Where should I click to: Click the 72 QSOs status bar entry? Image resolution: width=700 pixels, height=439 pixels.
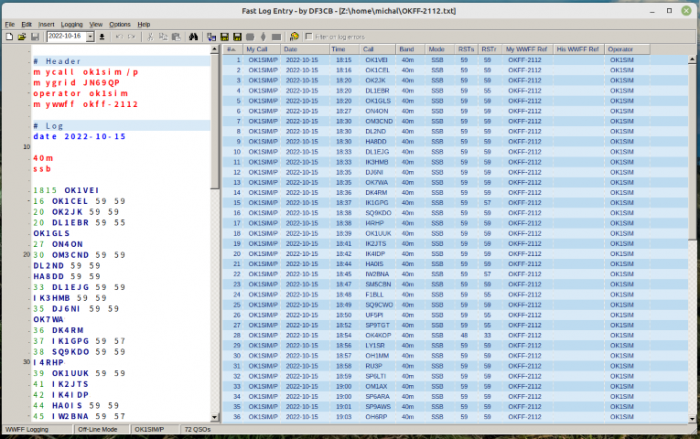[x=198, y=430]
